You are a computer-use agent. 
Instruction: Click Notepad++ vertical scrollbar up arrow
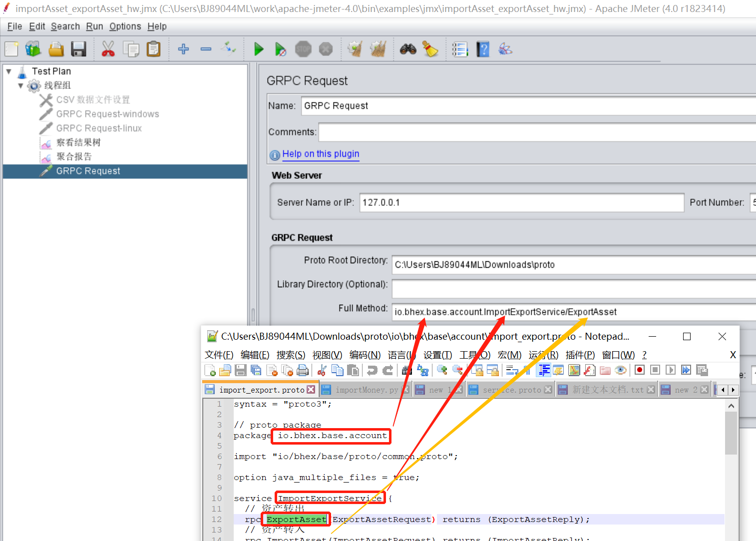[x=731, y=406]
